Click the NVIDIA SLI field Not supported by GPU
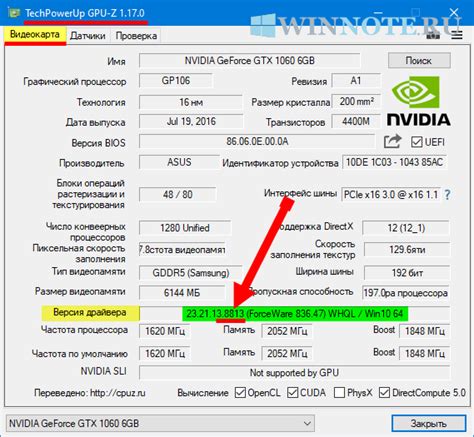This screenshot has height=437, width=474. coord(294,373)
